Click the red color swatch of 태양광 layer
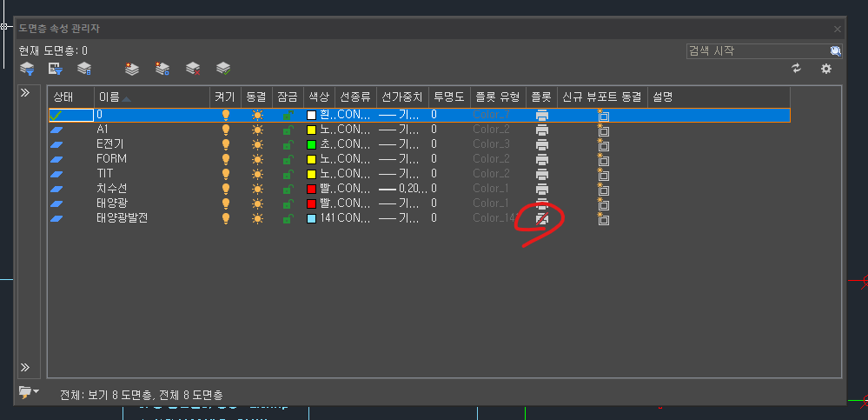The width and height of the screenshot is (868, 420). click(x=312, y=203)
